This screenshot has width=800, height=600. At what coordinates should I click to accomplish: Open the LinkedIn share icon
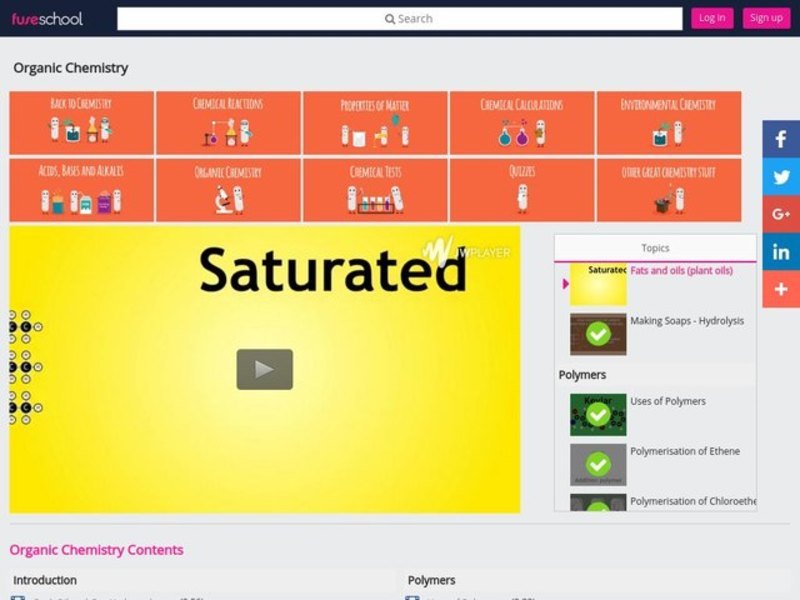[x=781, y=251]
